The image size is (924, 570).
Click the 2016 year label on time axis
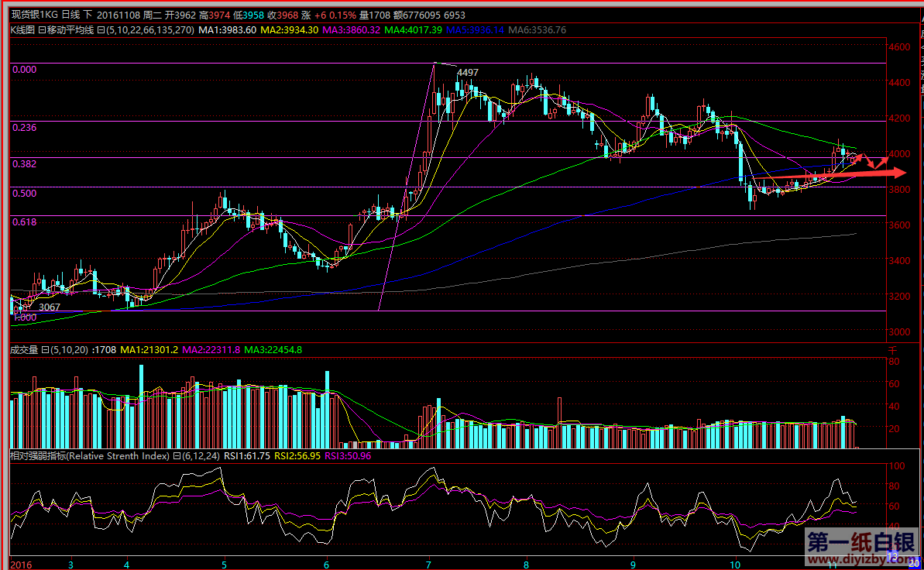[20, 563]
